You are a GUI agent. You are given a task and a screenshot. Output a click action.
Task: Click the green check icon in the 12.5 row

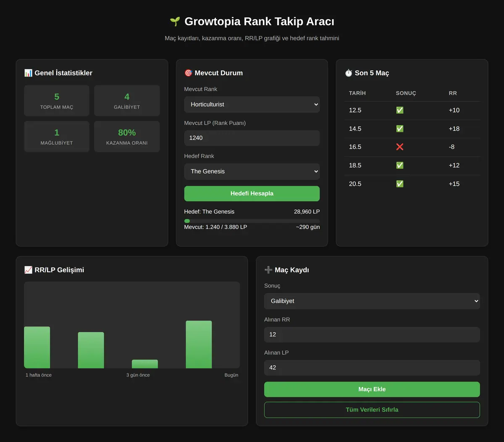click(x=400, y=110)
